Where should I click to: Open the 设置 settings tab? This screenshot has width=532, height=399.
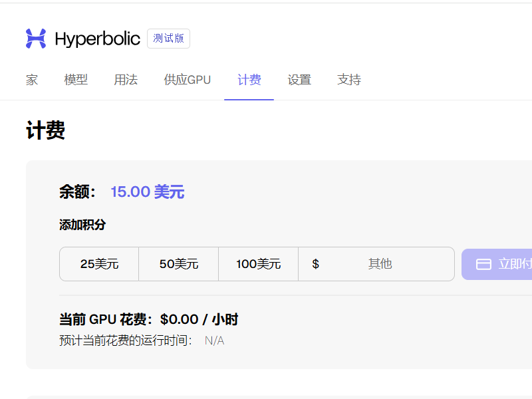tap(299, 80)
